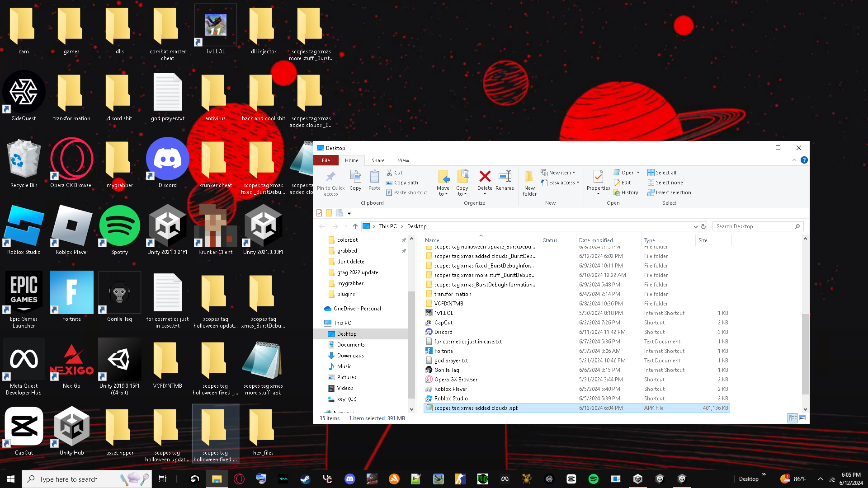Image resolution: width=868 pixels, height=488 pixels.
Task: Click the Rename icon in the ribbon
Action: 505,177
